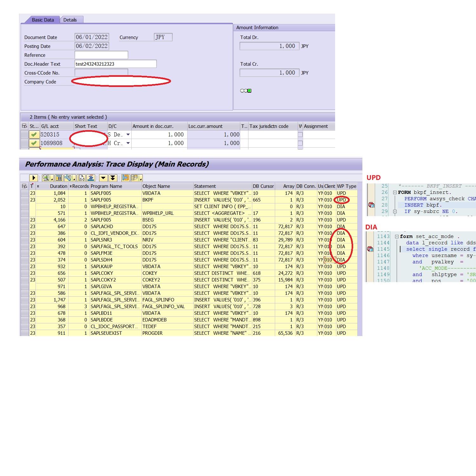476x476 pixels.
Task: Click the G/L acct column header
Action: pyautogui.click(x=57, y=126)
